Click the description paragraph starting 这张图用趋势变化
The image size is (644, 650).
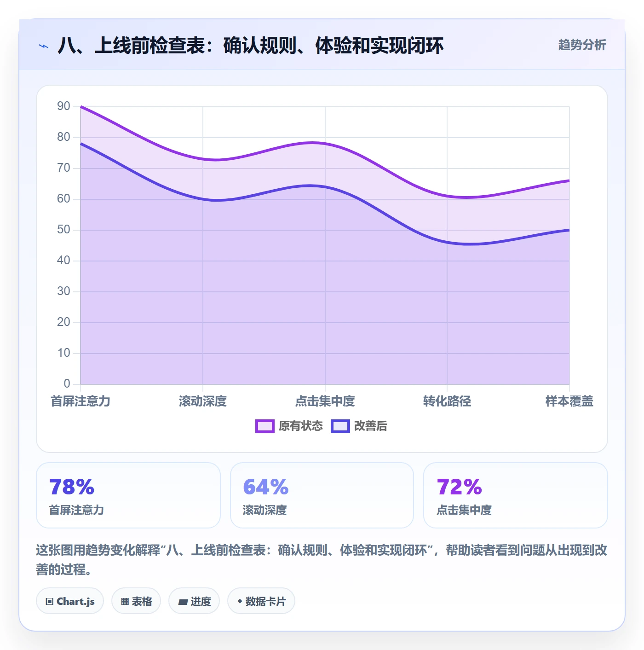pos(322,560)
